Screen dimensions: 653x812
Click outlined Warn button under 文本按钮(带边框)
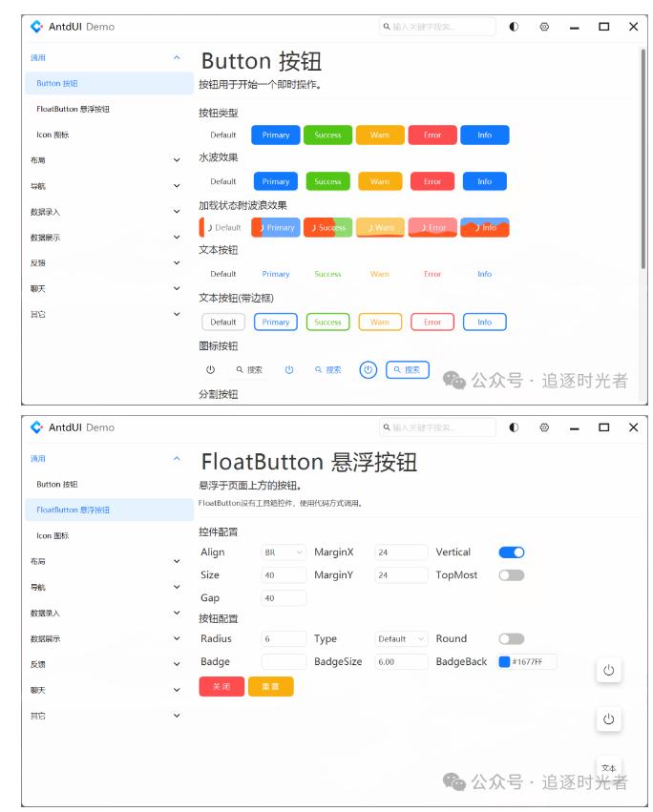[x=380, y=323]
